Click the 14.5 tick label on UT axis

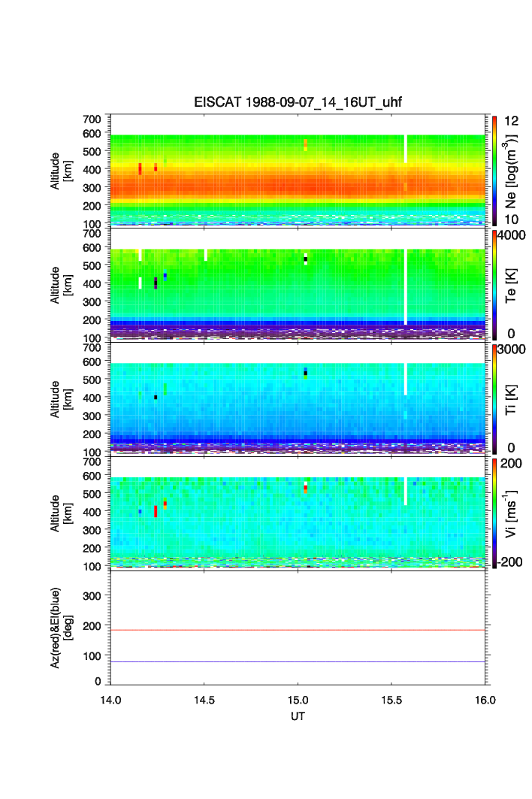coord(204,701)
